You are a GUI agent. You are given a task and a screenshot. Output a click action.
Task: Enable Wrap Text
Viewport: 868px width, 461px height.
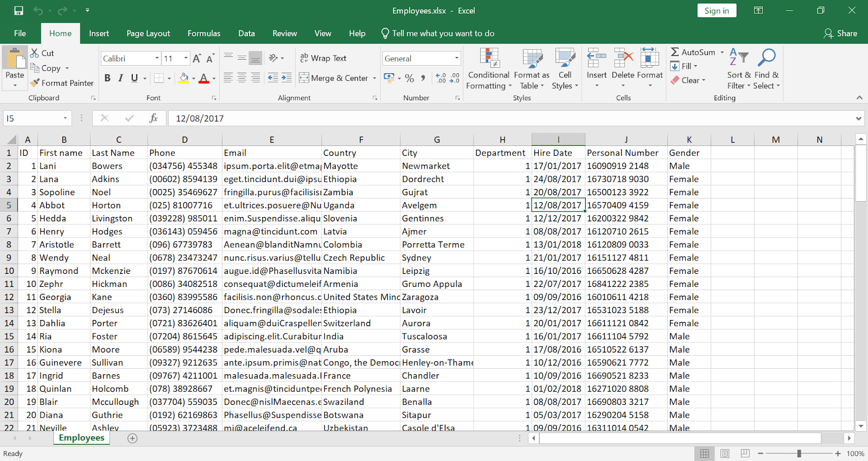point(323,58)
